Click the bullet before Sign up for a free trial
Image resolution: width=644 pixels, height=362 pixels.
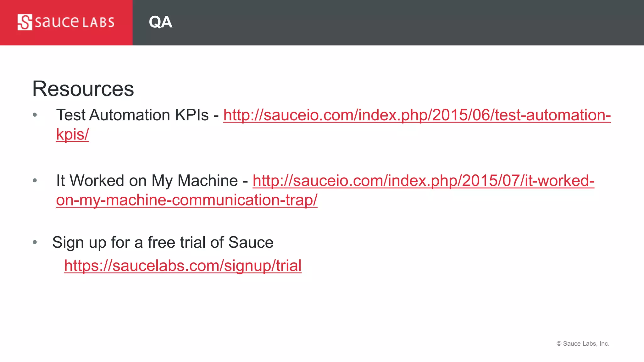[35, 242]
